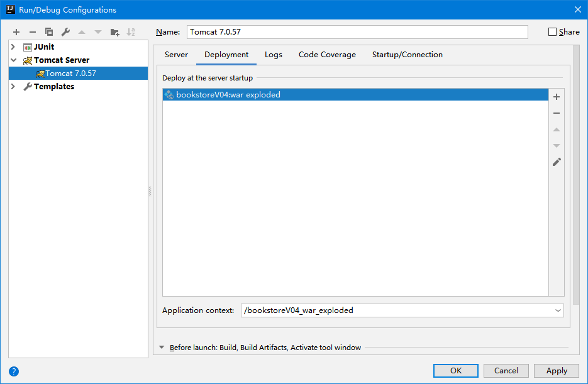This screenshot has height=384, width=588.
Task: Click the Templates tree label
Action: point(54,87)
